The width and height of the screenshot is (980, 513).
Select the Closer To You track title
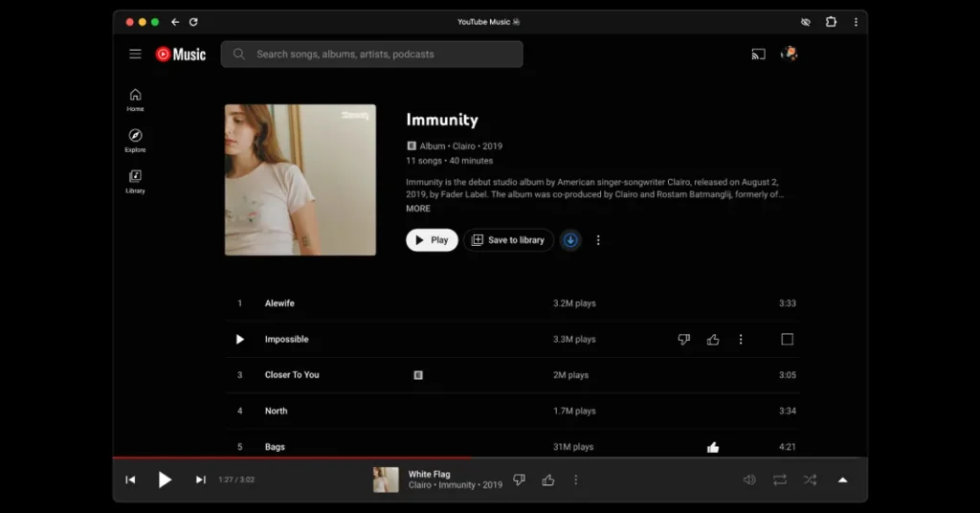click(x=292, y=375)
